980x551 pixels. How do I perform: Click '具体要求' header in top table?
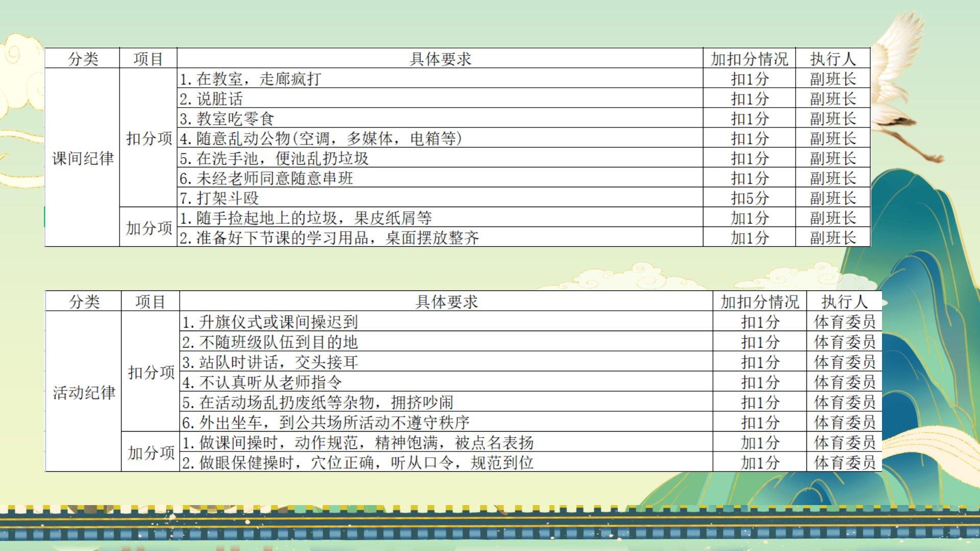pyautogui.click(x=440, y=59)
